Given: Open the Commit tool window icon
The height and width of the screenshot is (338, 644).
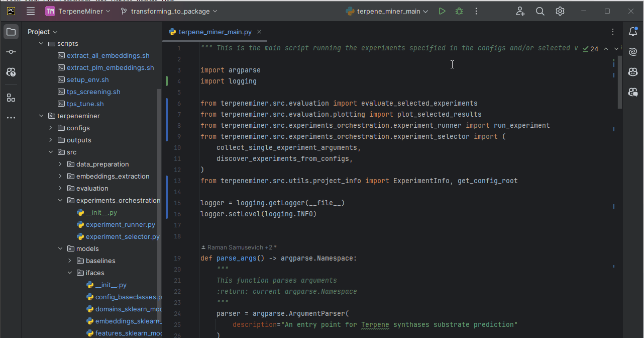Looking at the screenshot, I should 11,52.
